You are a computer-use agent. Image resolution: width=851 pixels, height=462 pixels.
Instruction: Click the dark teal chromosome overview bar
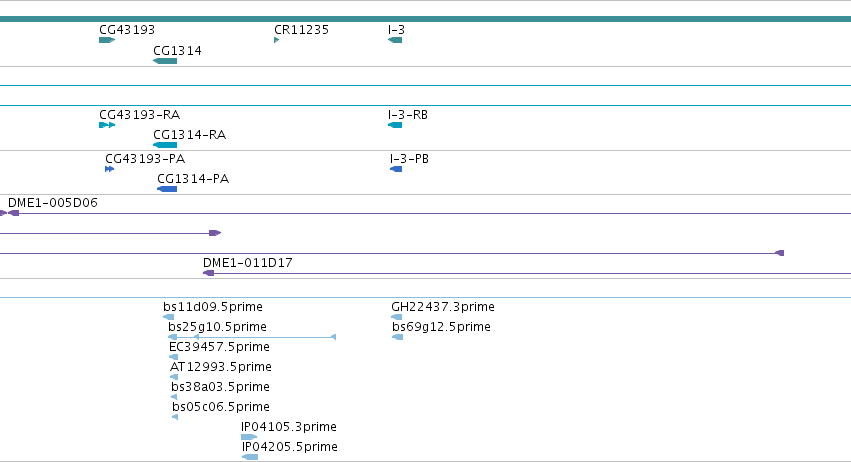(426, 19)
